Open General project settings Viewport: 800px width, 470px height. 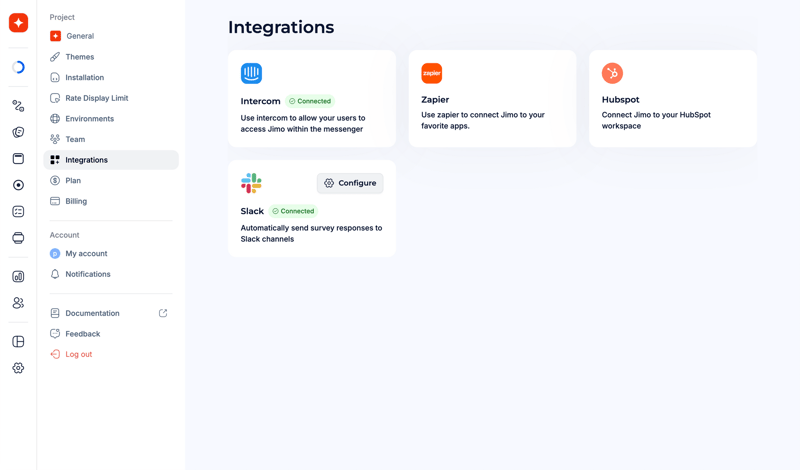tap(111, 36)
